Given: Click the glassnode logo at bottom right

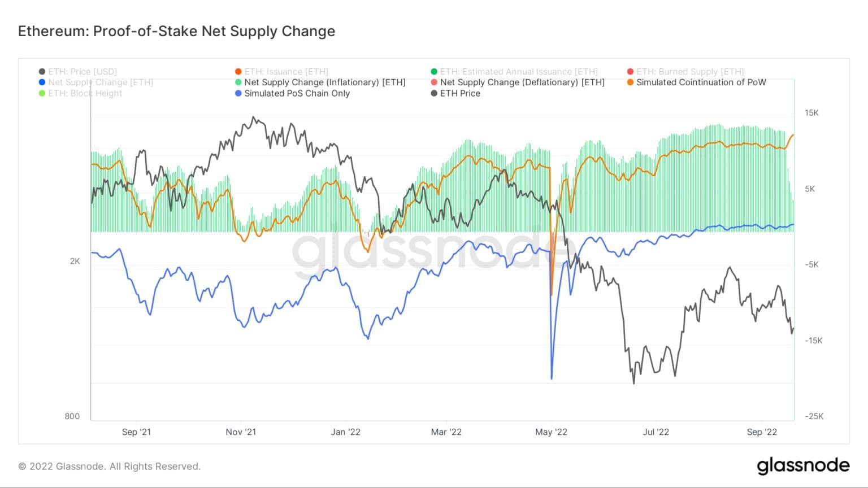Looking at the screenshot, I should (x=803, y=465).
